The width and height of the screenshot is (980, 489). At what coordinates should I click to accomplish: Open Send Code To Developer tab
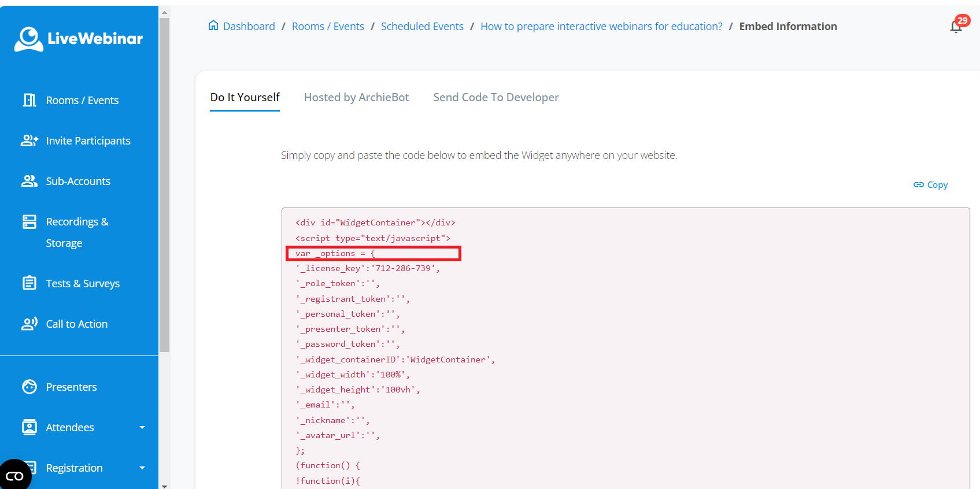(495, 97)
